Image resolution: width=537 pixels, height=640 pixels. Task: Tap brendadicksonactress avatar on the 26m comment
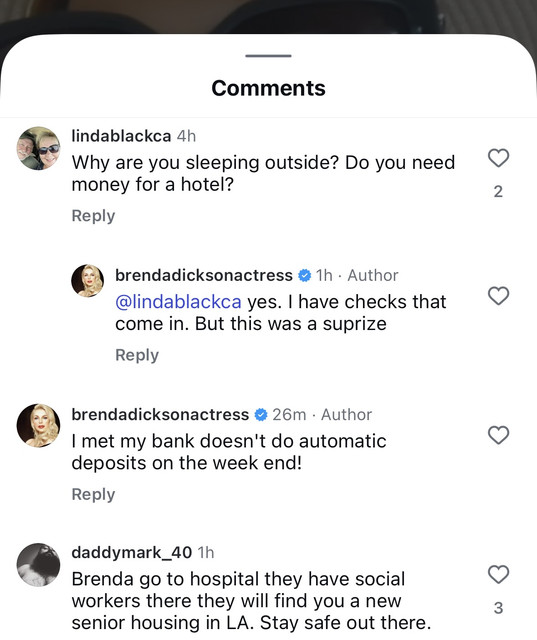click(38, 426)
